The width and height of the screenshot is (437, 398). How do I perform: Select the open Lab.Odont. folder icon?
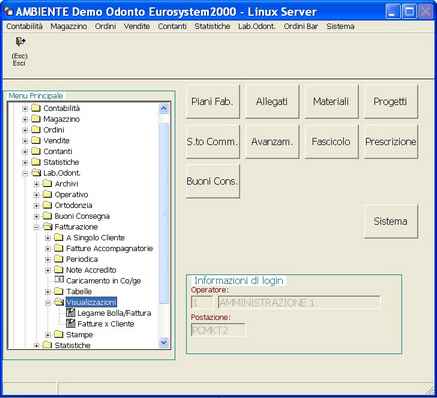(x=35, y=173)
